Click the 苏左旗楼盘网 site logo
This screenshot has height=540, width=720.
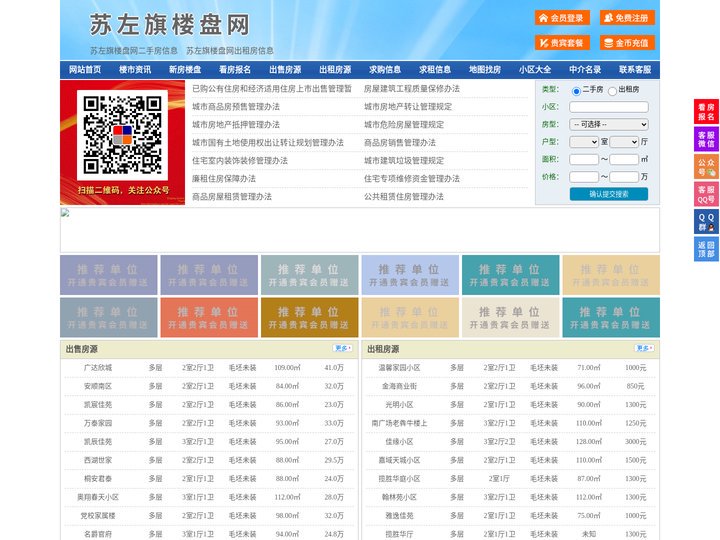point(169,24)
